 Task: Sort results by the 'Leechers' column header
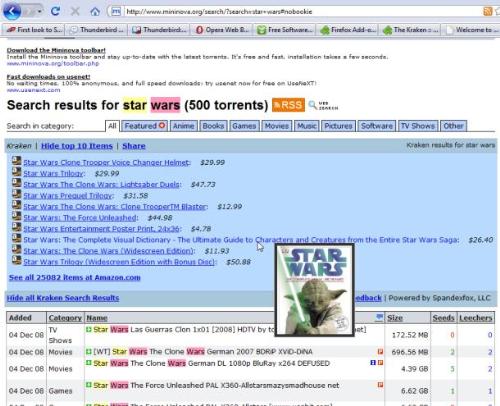(x=476, y=318)
